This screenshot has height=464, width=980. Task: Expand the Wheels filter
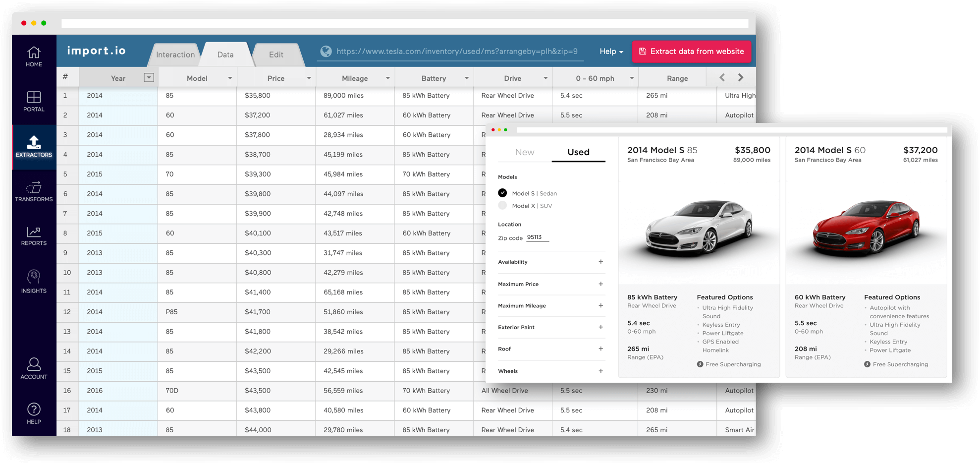pyautogui.click(x=600, y=371)
